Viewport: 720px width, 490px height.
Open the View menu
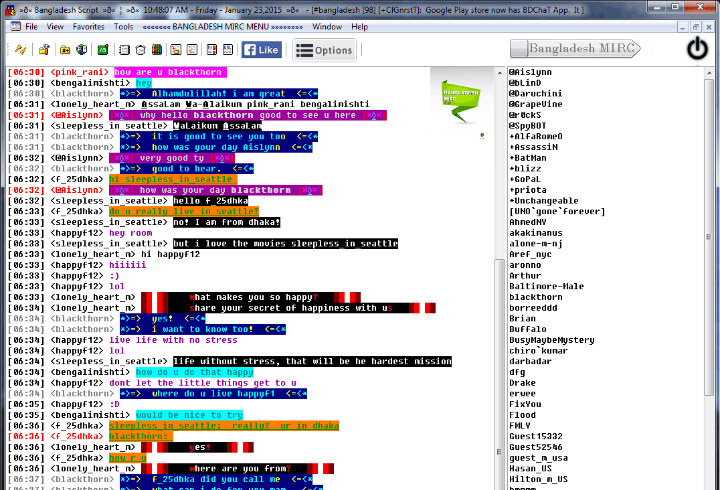(x=55, y=27)
